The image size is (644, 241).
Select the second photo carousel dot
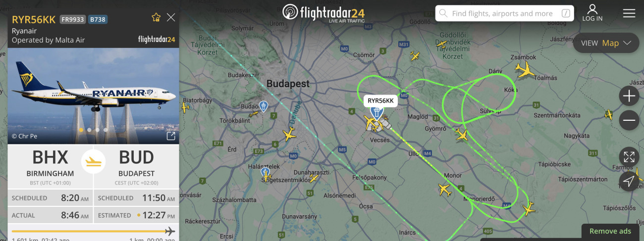[89, 130]
